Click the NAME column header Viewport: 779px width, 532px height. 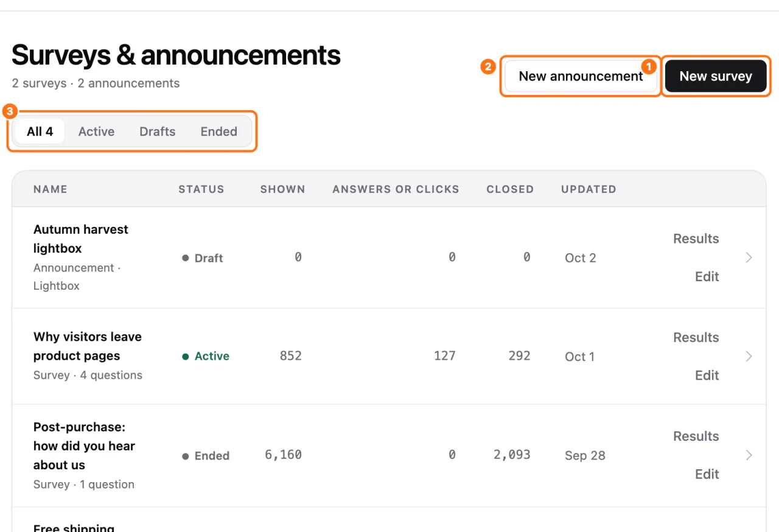coord(51,189)
